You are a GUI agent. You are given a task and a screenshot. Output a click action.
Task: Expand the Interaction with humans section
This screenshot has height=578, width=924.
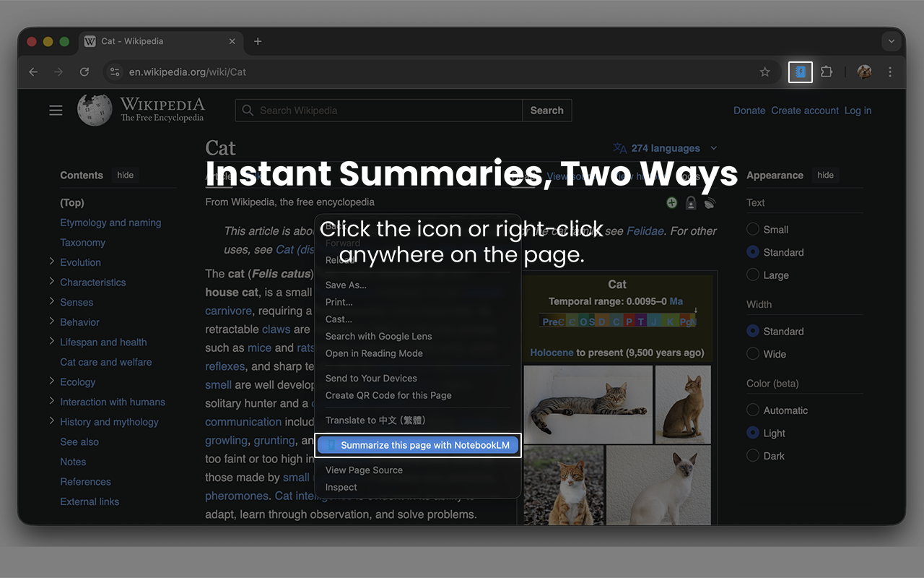52,401
